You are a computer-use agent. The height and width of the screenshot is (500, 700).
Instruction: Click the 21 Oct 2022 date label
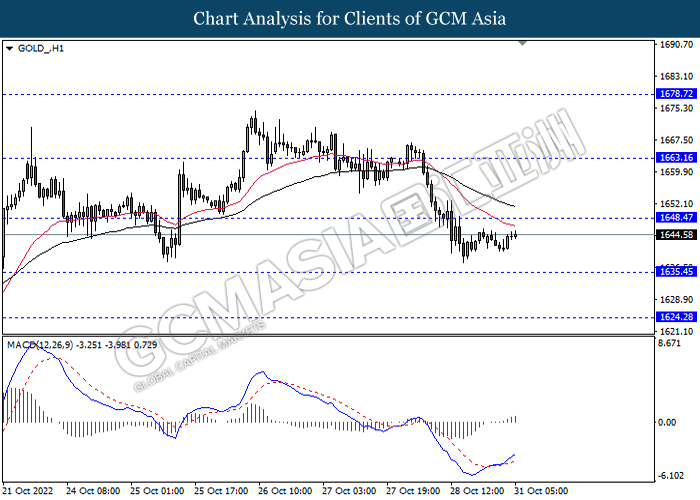click(x=28, y=491)
